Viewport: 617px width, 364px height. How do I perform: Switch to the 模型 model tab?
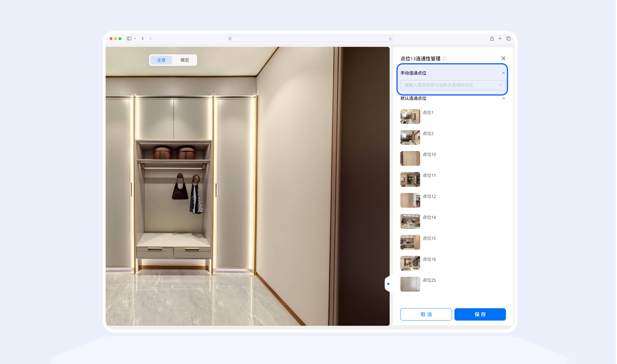click(x=184, y=60)
